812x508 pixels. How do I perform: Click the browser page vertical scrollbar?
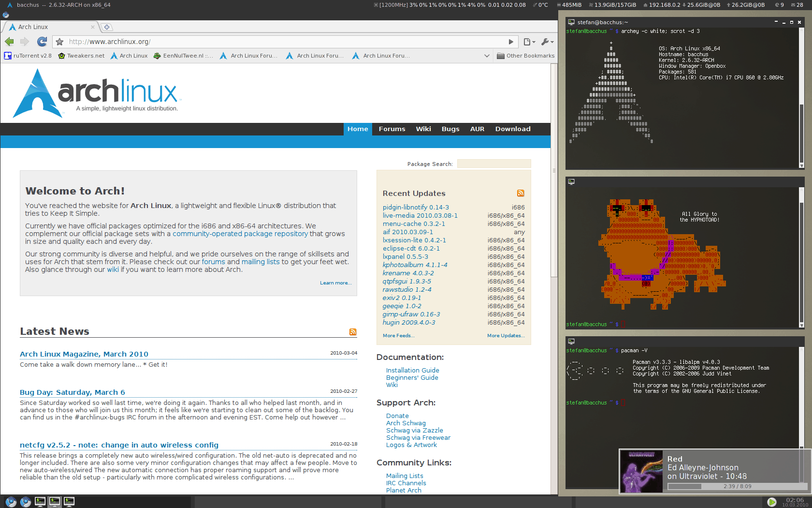click(554, 170)
